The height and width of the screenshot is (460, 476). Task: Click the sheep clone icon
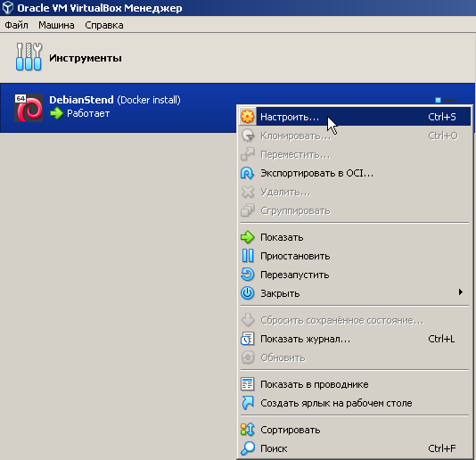click(x=248, y=136)
